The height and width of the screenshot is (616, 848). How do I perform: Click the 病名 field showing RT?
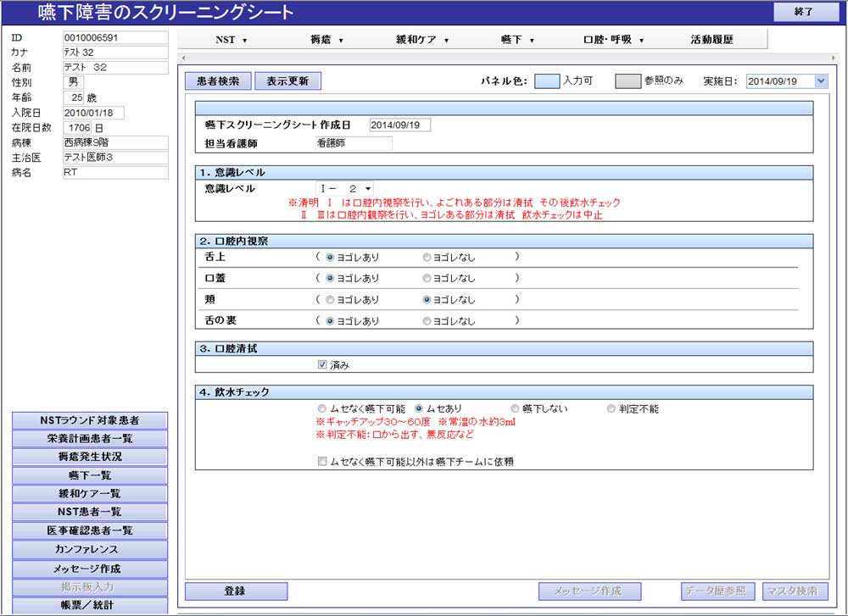(x=115, y=172)
